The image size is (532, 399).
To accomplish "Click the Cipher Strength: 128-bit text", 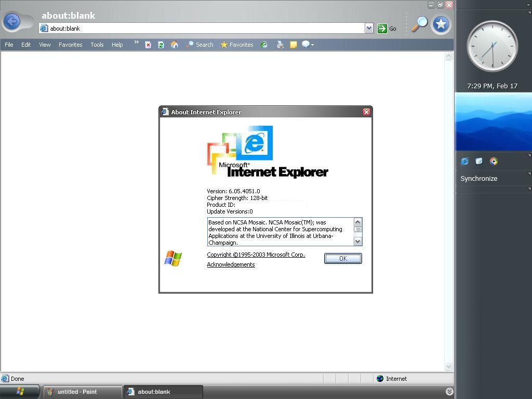I will (237, 198).
